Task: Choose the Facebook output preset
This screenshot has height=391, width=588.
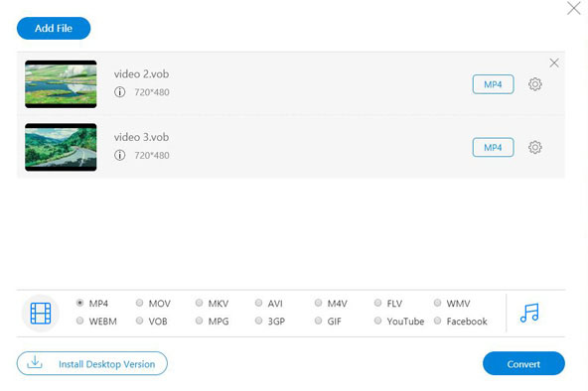Action: 438,321
